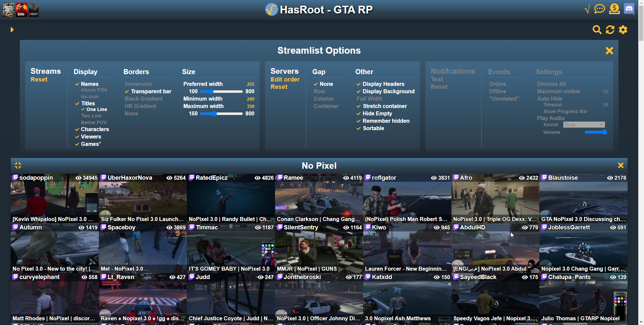Click the HasRoot logo icon
The height and width of the screenshot is (325, 644).
271,10
